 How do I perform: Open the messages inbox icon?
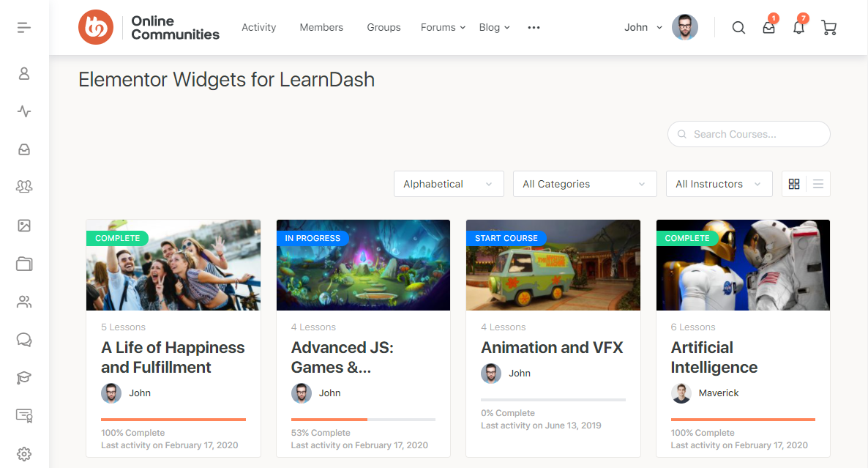click(x=768, y=27)
